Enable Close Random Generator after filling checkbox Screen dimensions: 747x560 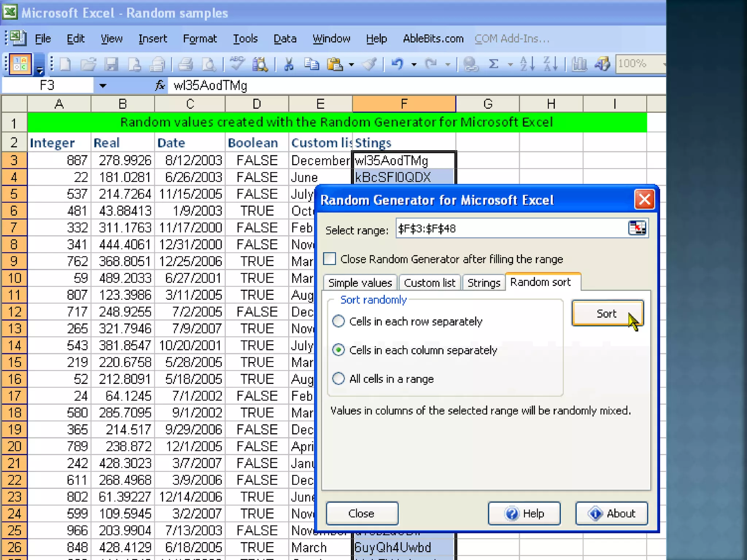pos(330,259)
